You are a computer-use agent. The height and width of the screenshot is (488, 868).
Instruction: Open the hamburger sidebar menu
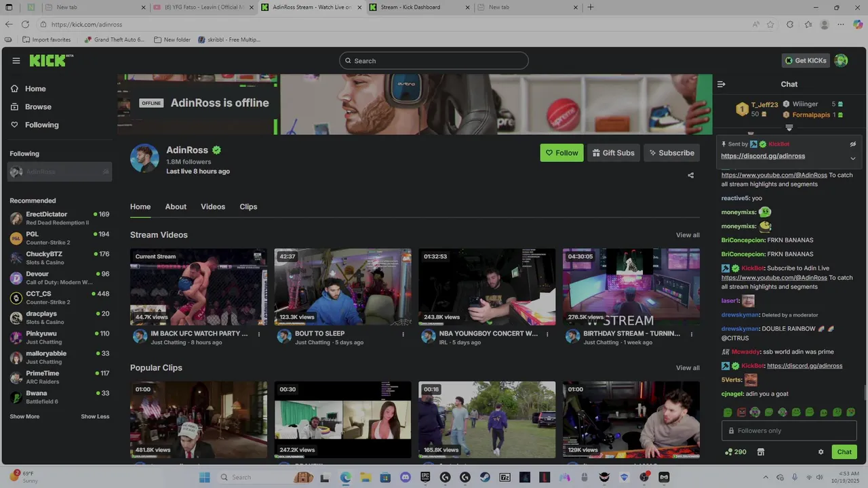tap(16, 60)
